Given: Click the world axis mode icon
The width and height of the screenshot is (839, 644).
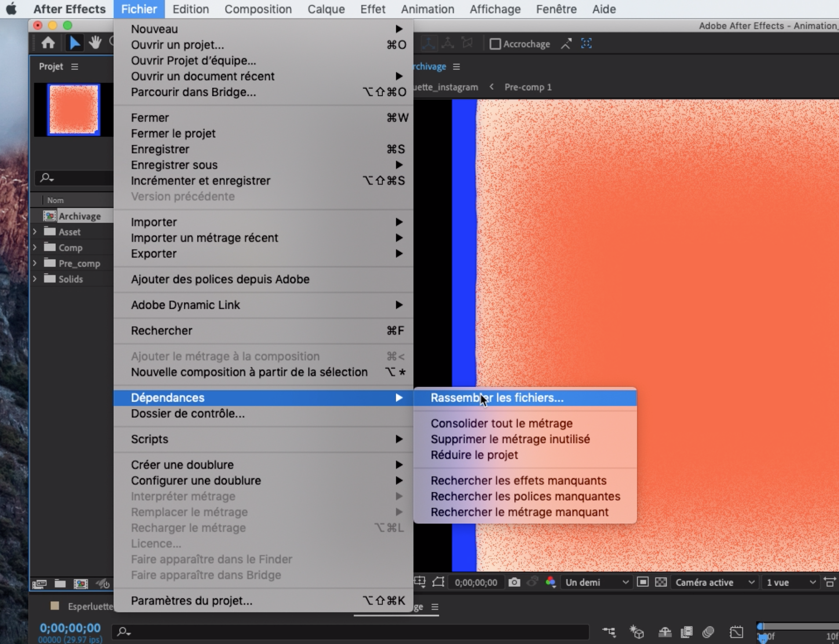Looking at the screenshot, I should pyautogui.click(x=448, y=43).
